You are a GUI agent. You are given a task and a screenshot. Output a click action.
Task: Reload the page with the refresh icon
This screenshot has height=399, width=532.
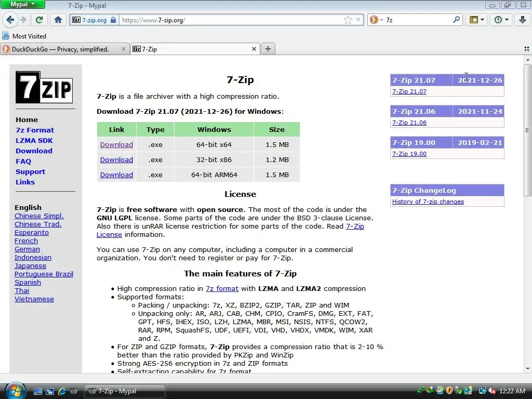coord(39,20)
